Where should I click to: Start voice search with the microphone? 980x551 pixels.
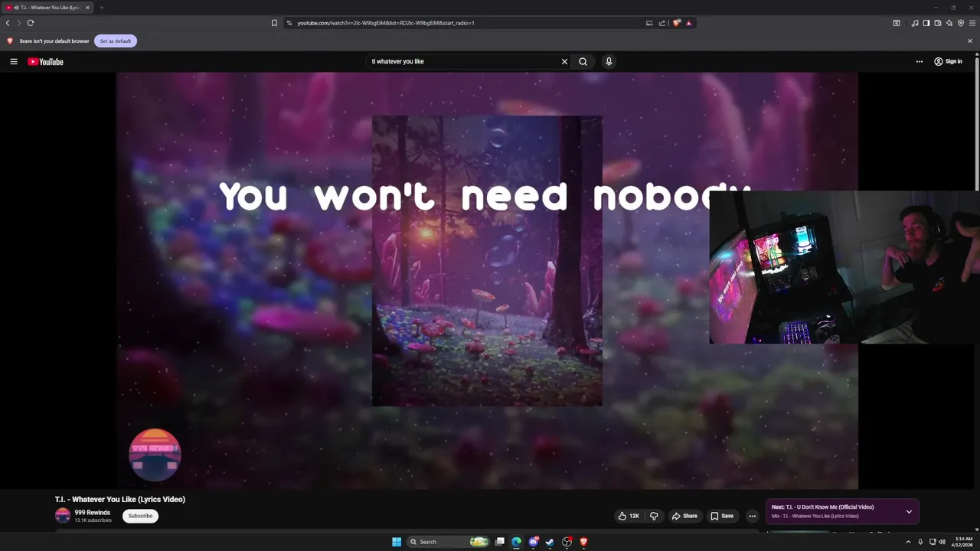pyautogui.click(x=609, y=61)
